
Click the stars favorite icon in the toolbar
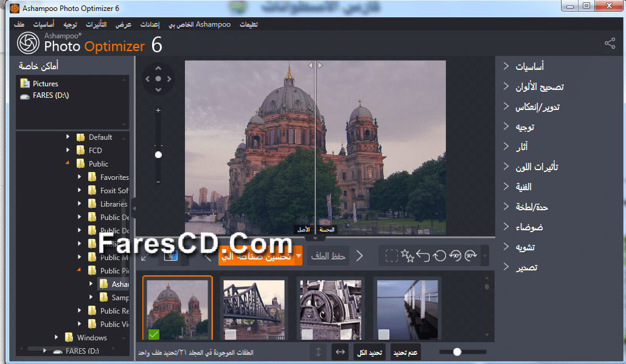[x=408, y=256]
